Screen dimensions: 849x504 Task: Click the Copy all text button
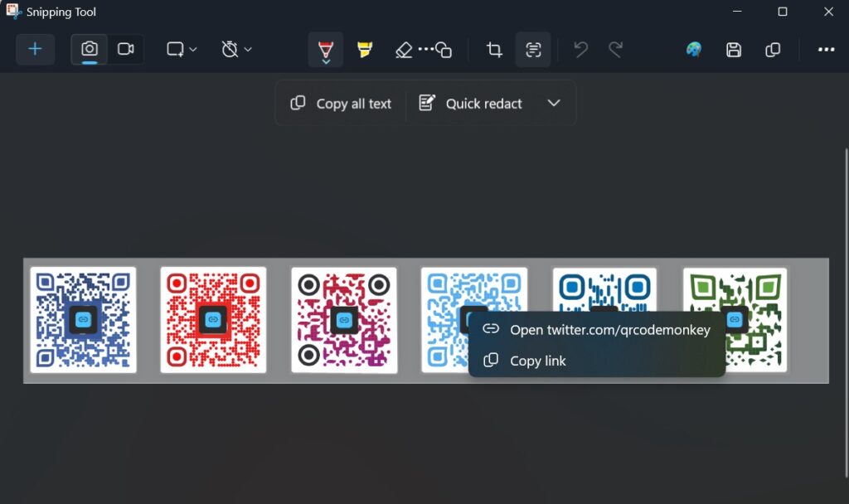pyautogui.click(x=339, y=103)
